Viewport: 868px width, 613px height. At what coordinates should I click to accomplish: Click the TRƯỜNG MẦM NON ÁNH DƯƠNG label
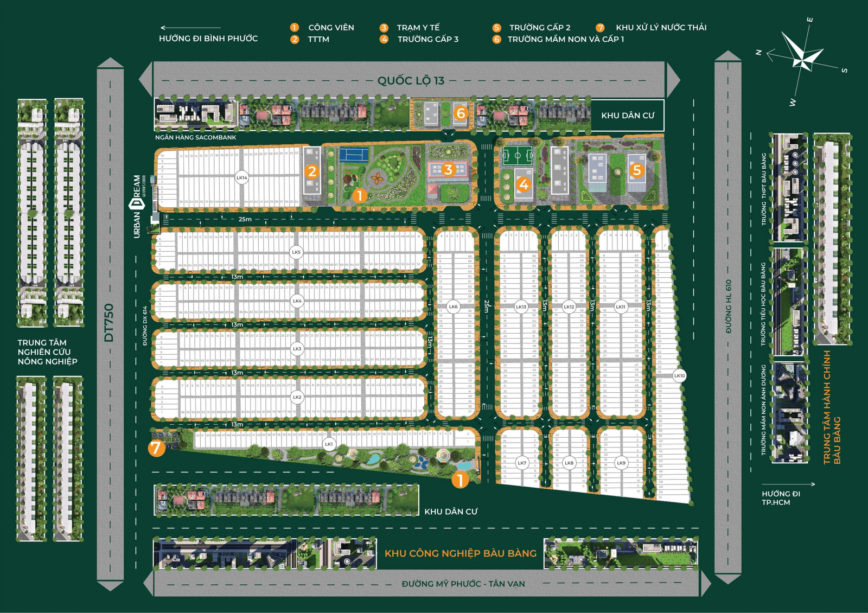click(764, 410)
